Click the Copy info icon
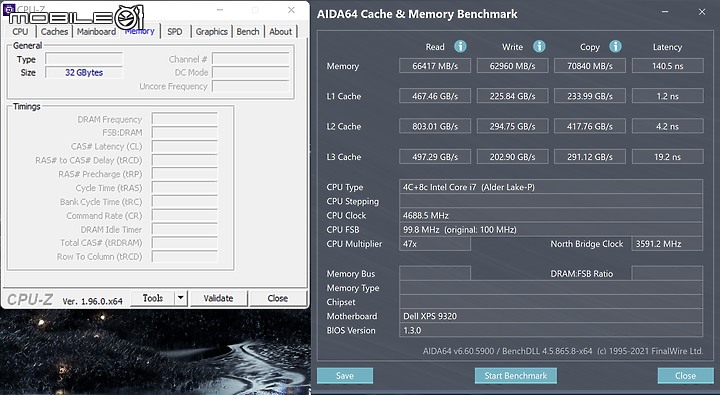The image size is (720, 395). [615, 46]
